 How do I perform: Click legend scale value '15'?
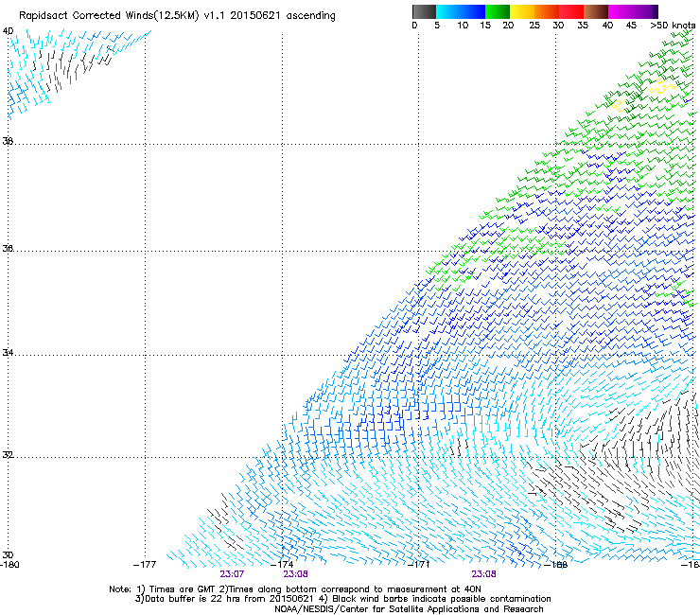485,26
